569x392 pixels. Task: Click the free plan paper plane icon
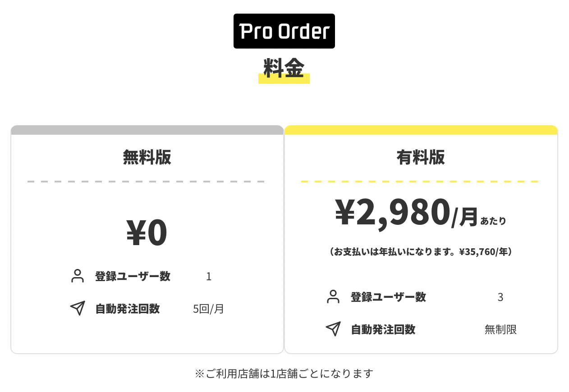coord(78,308)
